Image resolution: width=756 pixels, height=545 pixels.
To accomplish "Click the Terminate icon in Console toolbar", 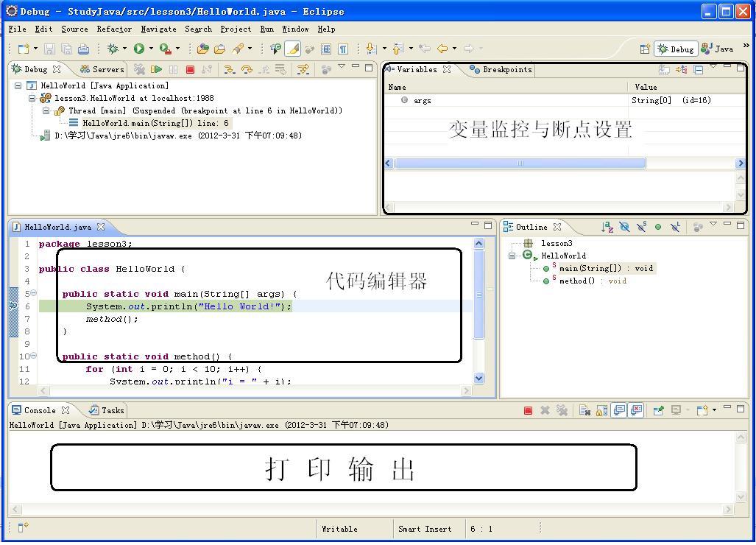I will [528, 410].
